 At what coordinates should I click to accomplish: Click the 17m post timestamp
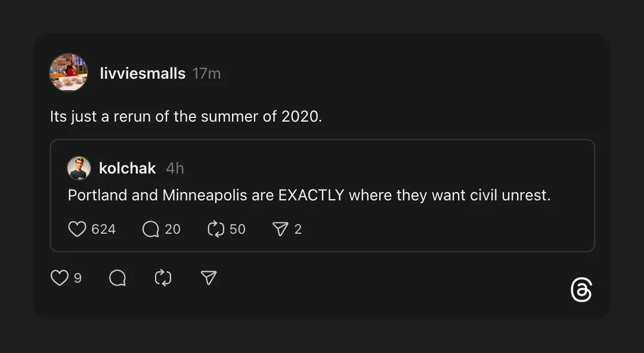click(x=206, y=74)
